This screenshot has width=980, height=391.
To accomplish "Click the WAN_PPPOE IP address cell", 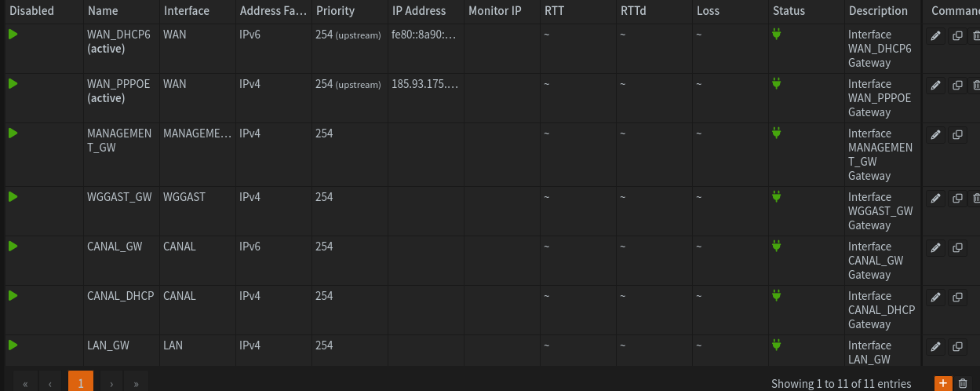I will click(x=424, y=84).
